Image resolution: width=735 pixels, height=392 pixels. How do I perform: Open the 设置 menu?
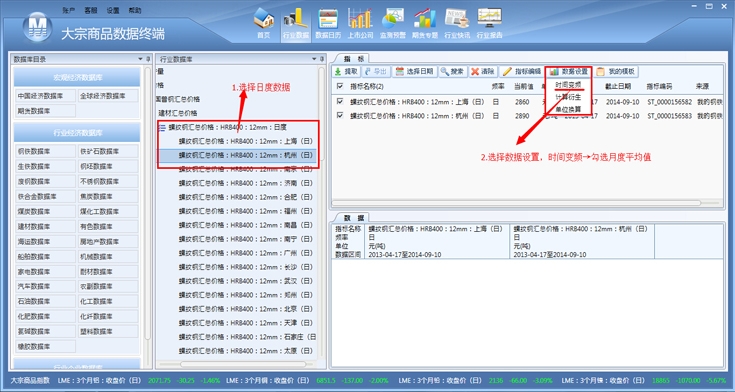coord(113,10)
